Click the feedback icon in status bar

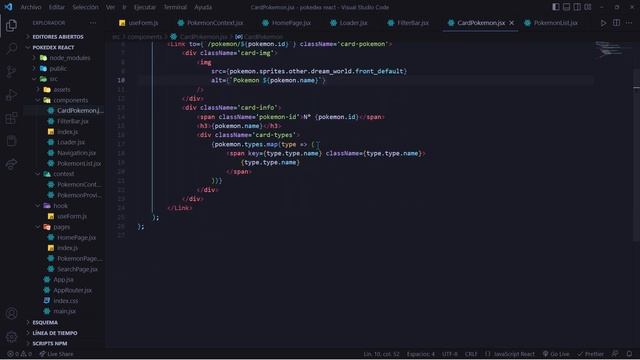[615, 354]
